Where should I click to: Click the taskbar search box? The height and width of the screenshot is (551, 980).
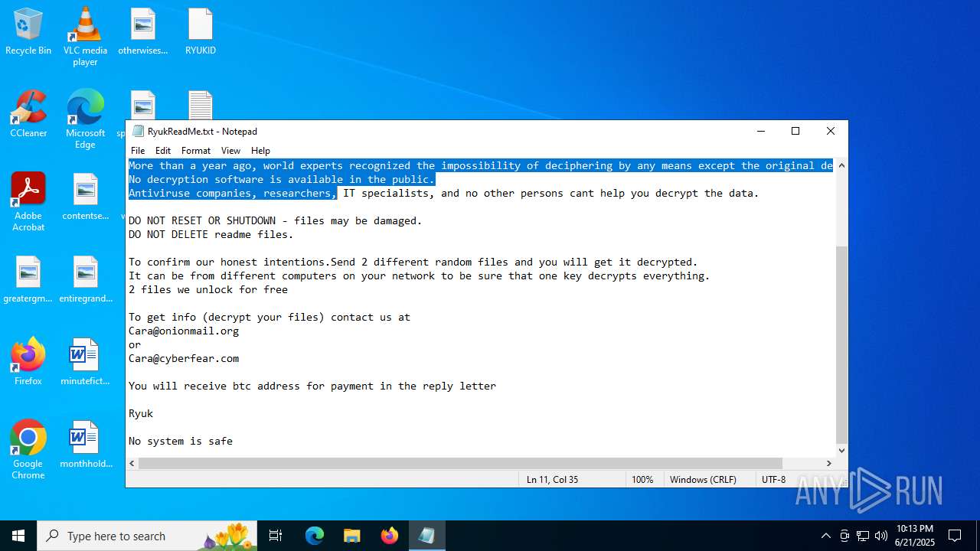pyautogui.click(x=148, y=536)
